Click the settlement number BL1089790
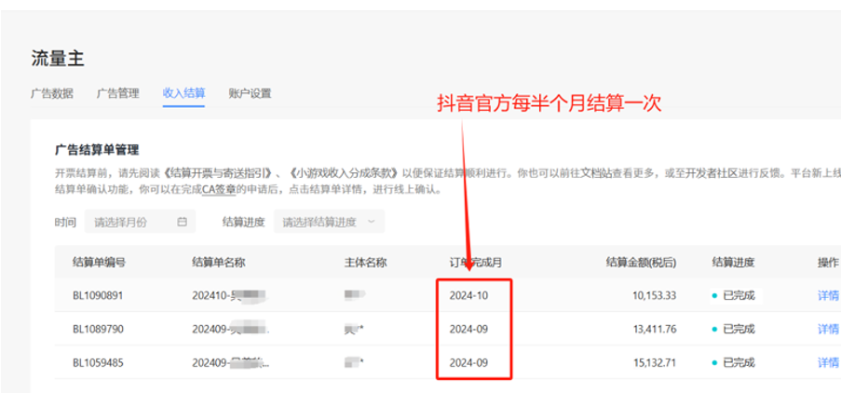Screen dimensions: 868x406 tap(98, 329)
